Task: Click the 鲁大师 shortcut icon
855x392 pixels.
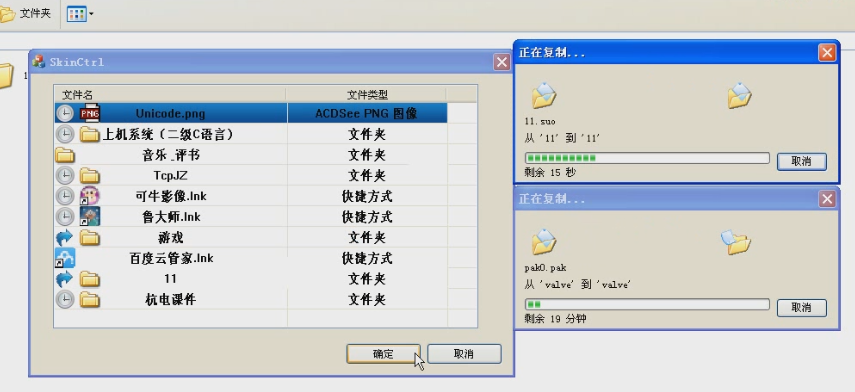Action: (89, 216)
